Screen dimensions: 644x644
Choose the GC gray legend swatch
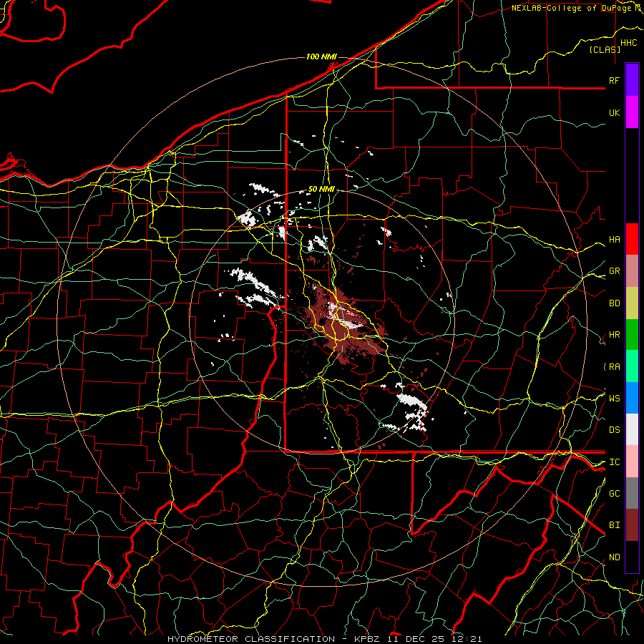tap(632, 493)
